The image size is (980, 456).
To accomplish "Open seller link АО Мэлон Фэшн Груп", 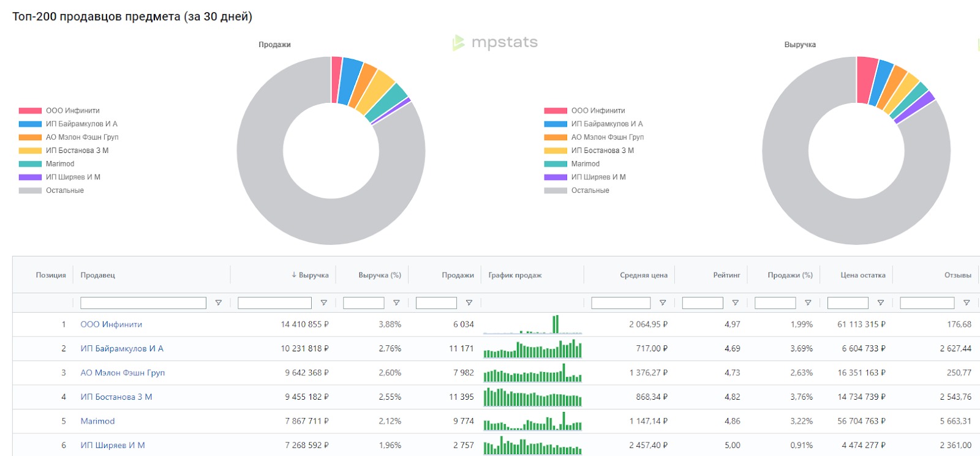I will (x=123, y=373).
